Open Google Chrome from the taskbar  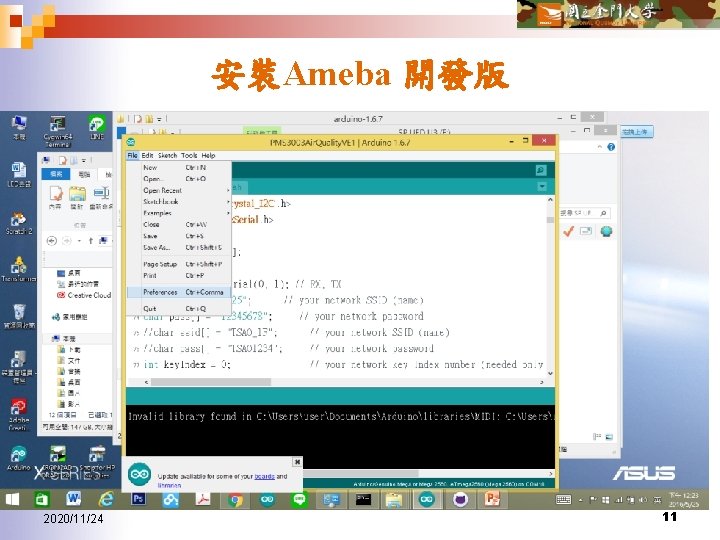click(235, 499)
